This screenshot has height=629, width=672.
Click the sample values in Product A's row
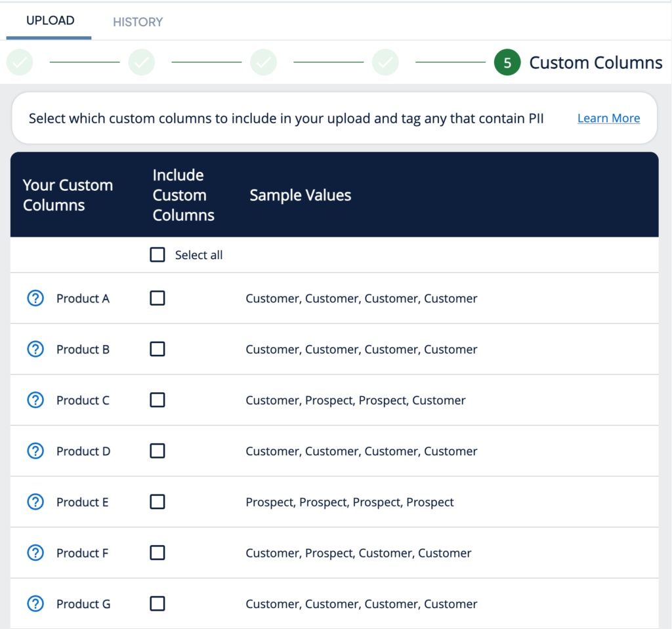click(362, 298)
